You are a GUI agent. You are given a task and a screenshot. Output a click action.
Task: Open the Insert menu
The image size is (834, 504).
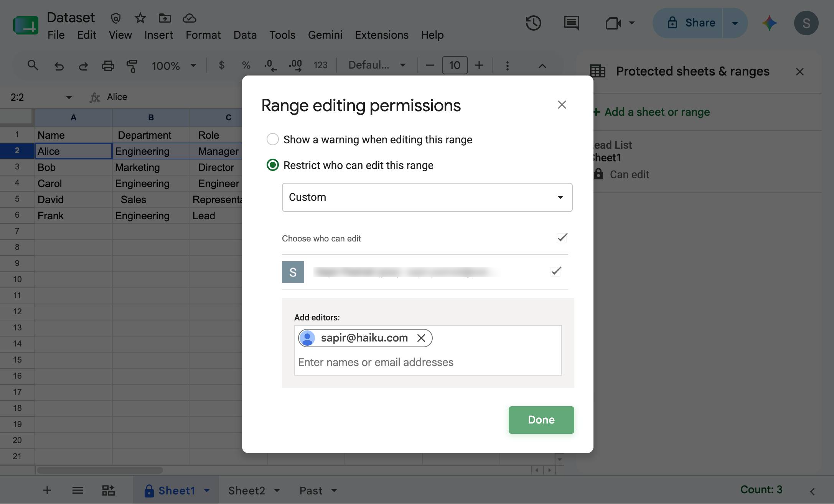[x=158, y=35]
